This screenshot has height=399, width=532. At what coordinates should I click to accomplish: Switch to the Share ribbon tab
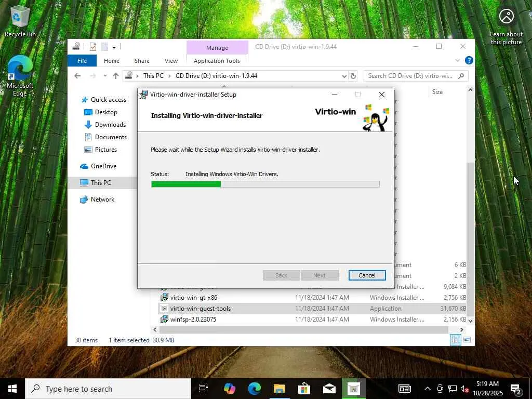142,61
